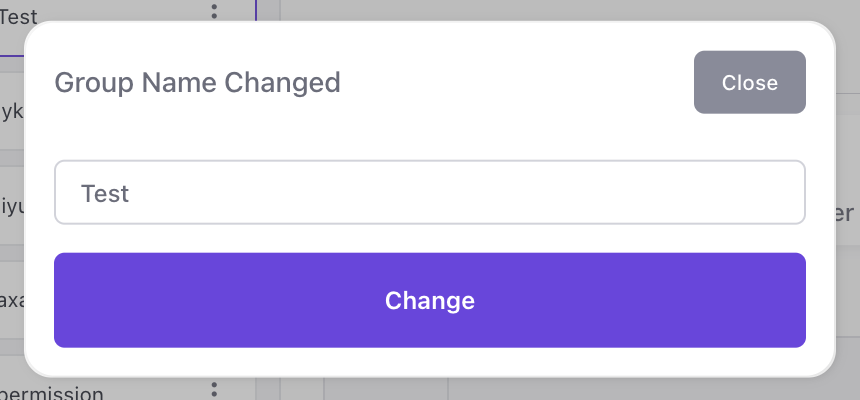Image resolution: width=860 pixels, height=400 pixels.
Task: Click the list item ending in "iyu"
Action: 10,206
